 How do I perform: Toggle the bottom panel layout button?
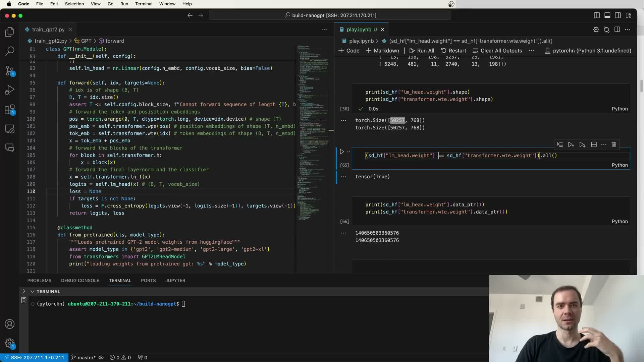pos(607,15)
